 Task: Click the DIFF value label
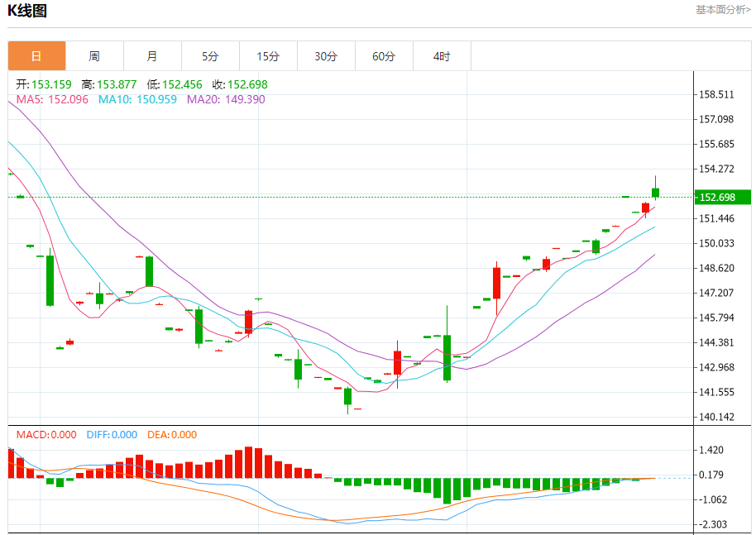[111, 434]
